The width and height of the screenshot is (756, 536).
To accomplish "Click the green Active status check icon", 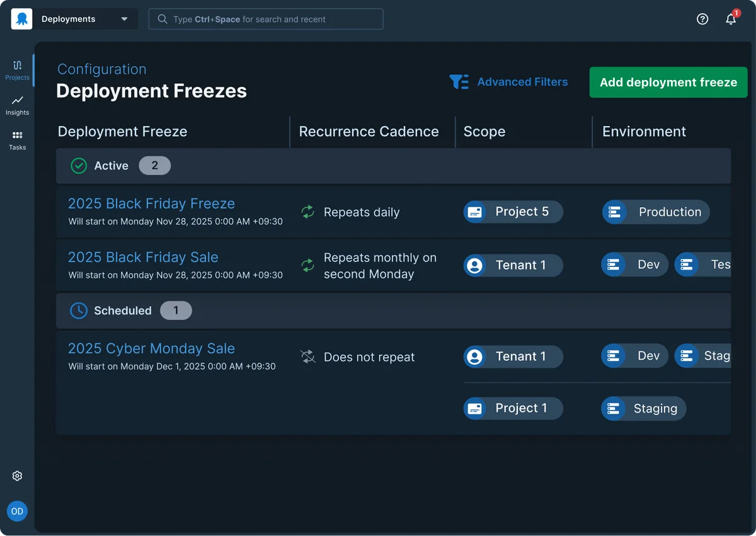I will click(79, 166).
